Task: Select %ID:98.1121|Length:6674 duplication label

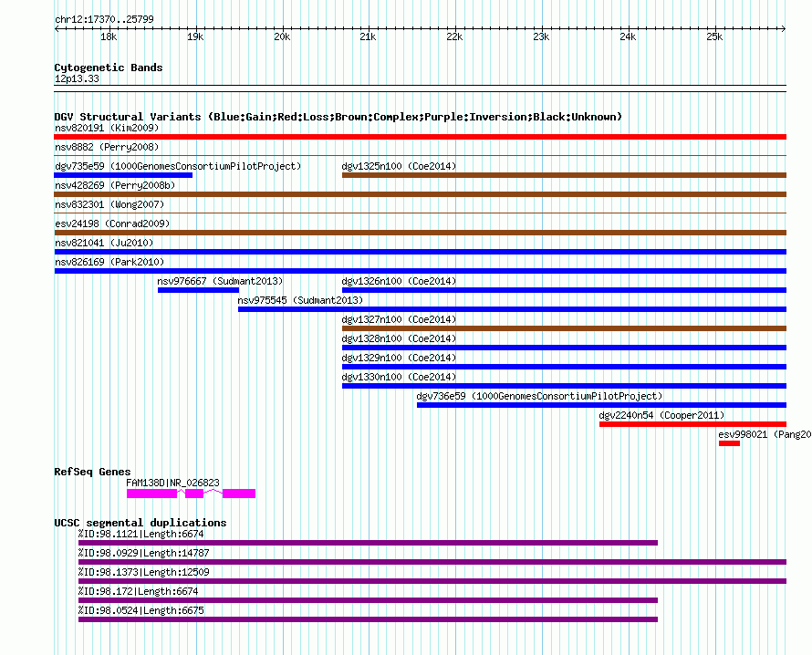Action: 141,534
